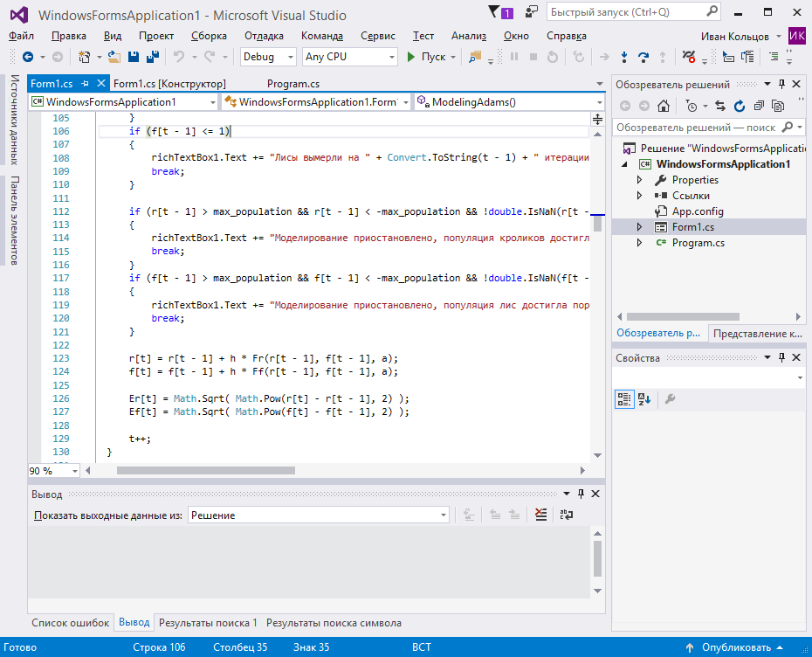Toggle word wrap icon in Output panel
This screenshot has height=657, width=812.
point(567,515)
